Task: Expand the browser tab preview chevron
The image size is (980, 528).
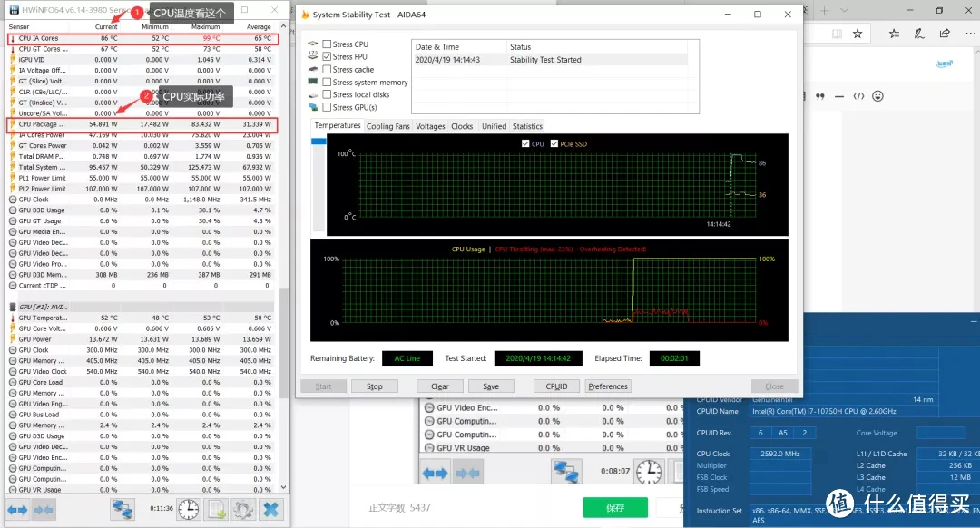Action: tap(845, 10)
